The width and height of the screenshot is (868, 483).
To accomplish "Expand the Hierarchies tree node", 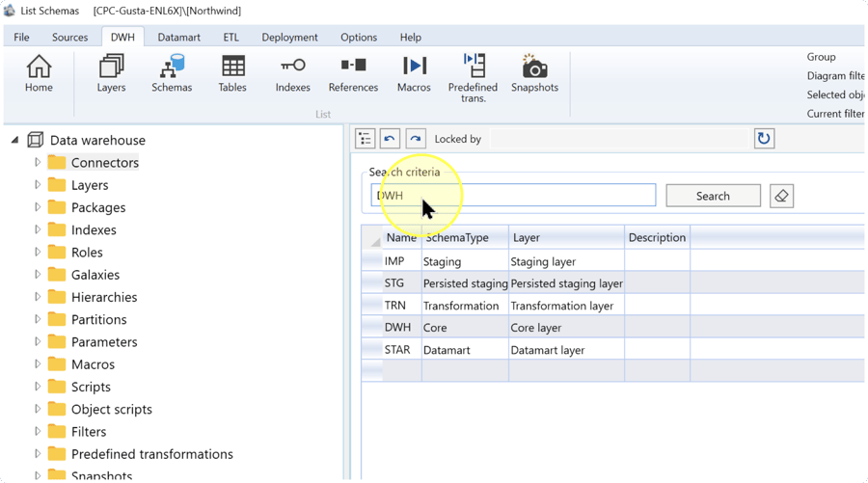I will [38, 297].
